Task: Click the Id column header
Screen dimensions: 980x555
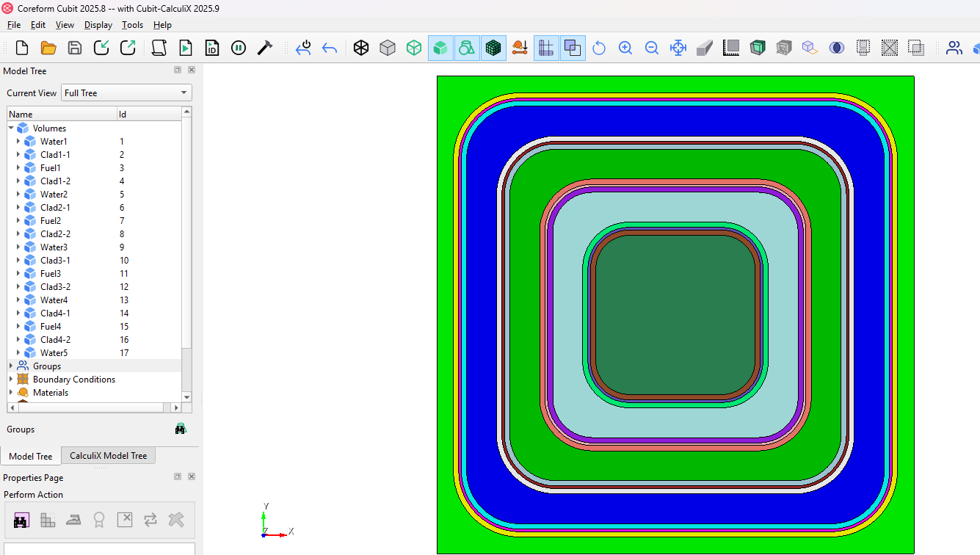Action: tap(147, 114)
